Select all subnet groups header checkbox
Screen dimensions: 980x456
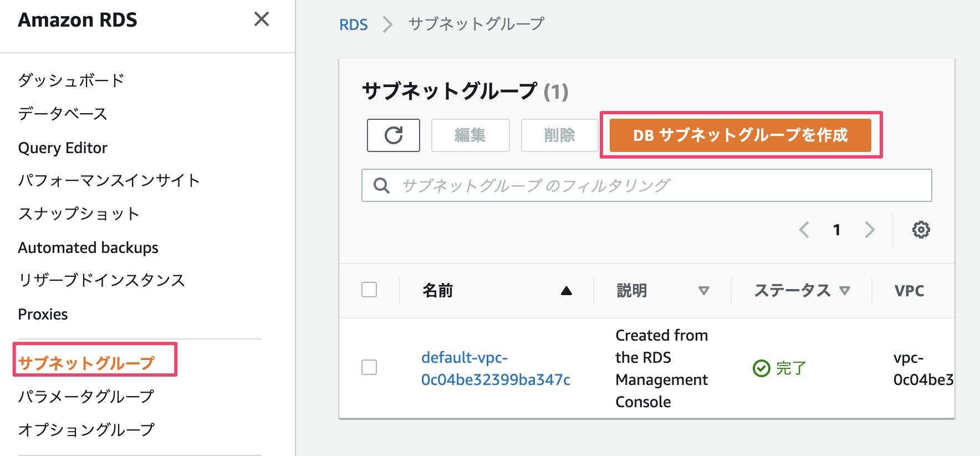coord(369,290)
